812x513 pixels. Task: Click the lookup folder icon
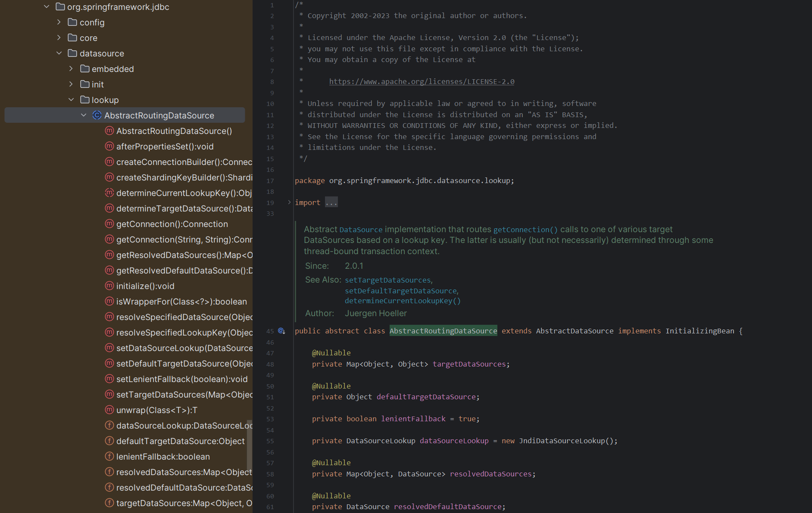click(85, 99)
